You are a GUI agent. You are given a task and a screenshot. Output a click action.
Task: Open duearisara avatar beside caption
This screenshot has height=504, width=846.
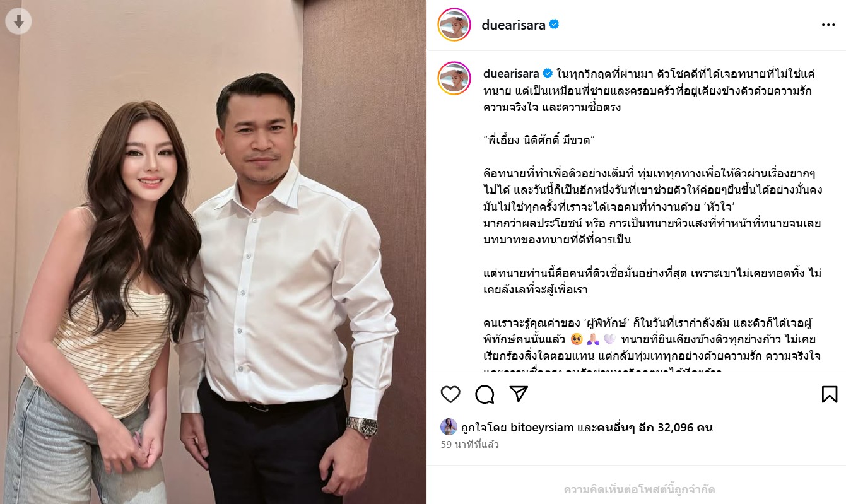(x=454, y=78)
